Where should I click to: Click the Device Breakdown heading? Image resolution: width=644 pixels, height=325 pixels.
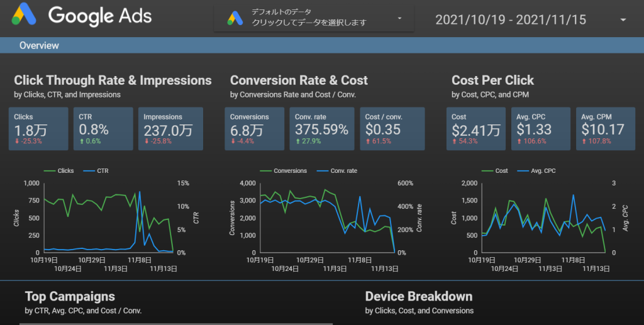click(x=418, y=296)
